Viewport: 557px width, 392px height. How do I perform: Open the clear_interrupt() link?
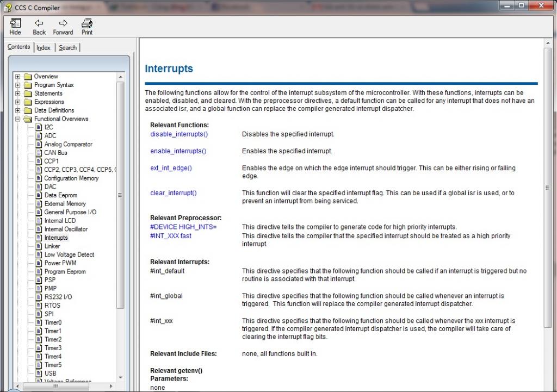pyautogui.click(x=174, y=193)
